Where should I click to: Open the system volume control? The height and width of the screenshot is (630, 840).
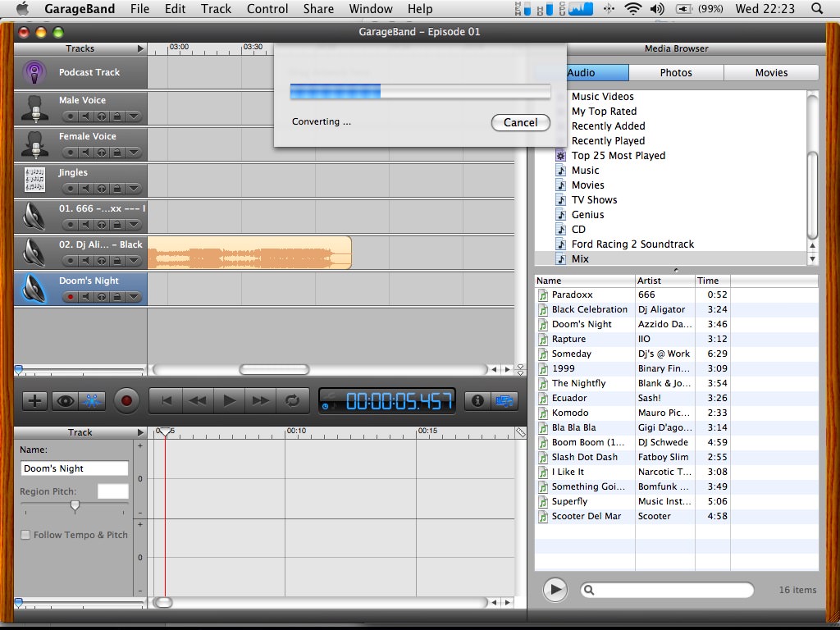[657, 8]
